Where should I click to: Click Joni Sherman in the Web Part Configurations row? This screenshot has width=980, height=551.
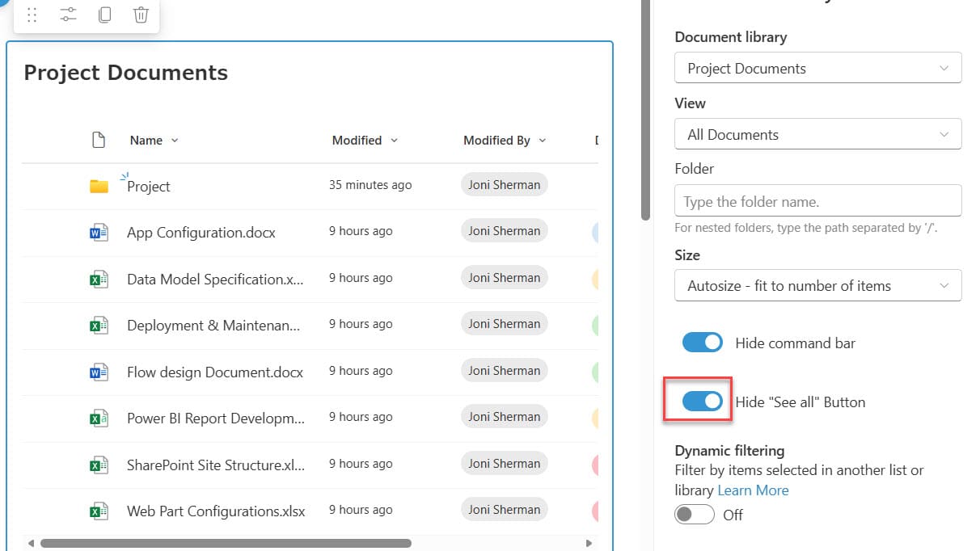pyautogui.click(x=505, y=510)
